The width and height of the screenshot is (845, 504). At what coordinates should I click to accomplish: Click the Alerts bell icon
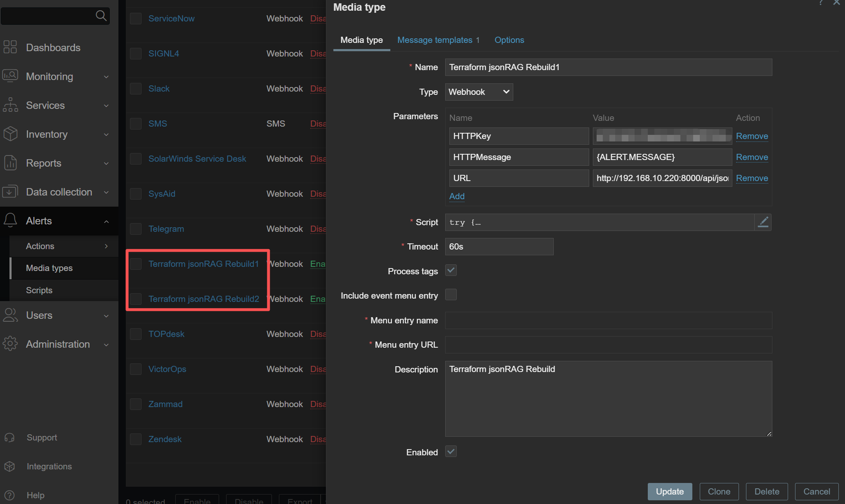10,221
